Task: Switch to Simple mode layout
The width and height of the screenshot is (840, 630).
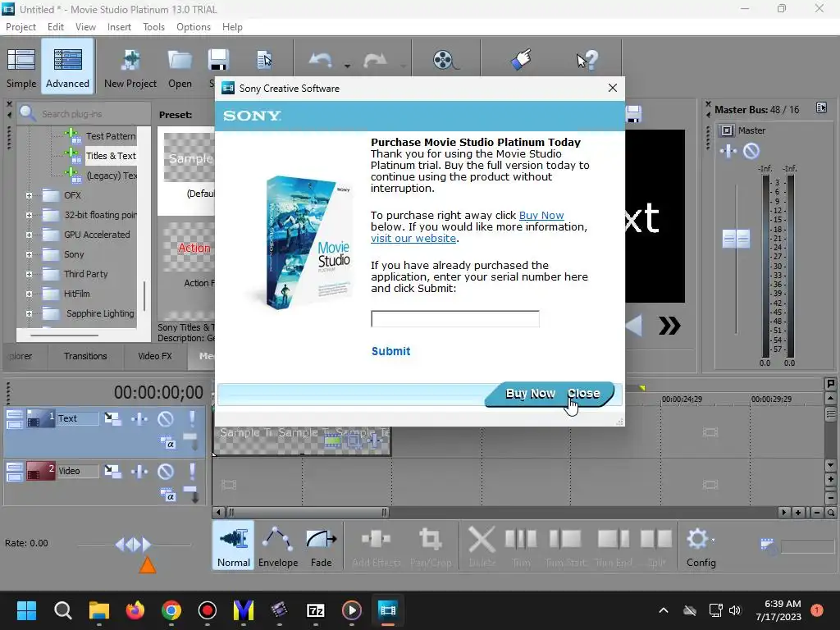Action: click(21, 68)
